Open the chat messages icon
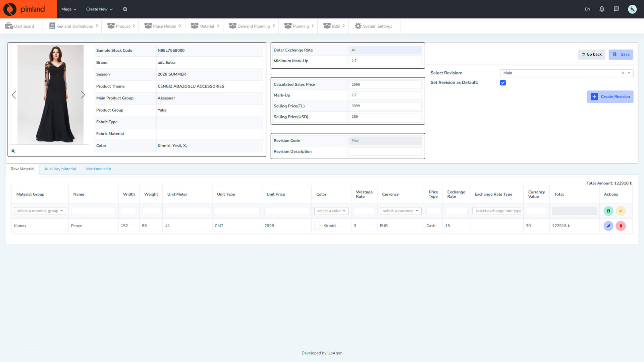This screenshot has width=644, height=362. pyautogui.click(x=616, y=9)
